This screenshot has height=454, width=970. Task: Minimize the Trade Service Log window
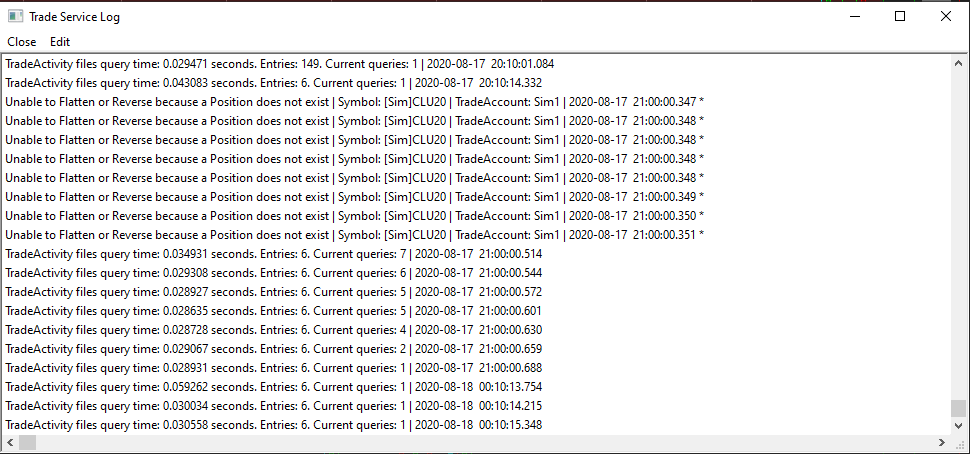coord(854,16)
